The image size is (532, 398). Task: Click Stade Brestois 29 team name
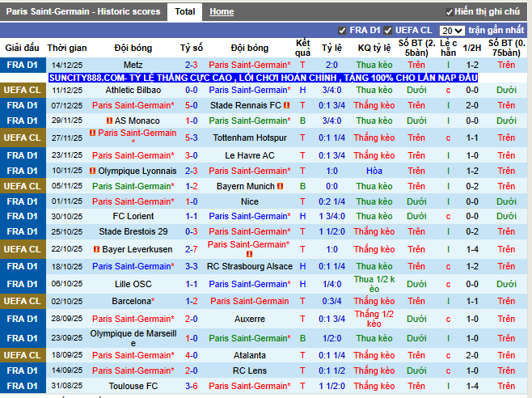pyautogui.click(x=133, y=231)
